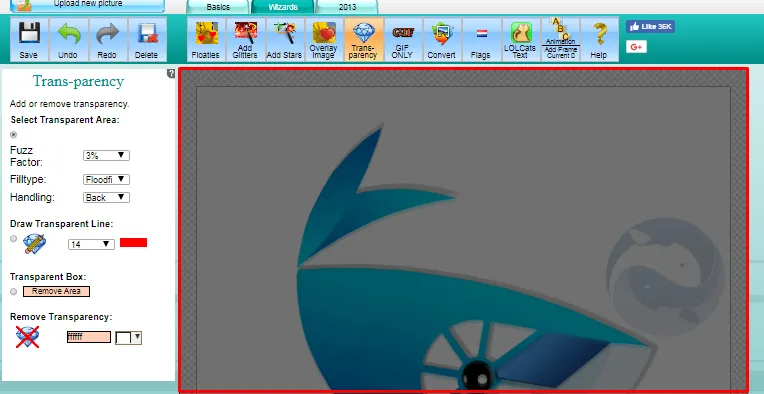Open the Overlay Image wizard
The width and height of the screenshot is (764, 394).
point(324,39)
